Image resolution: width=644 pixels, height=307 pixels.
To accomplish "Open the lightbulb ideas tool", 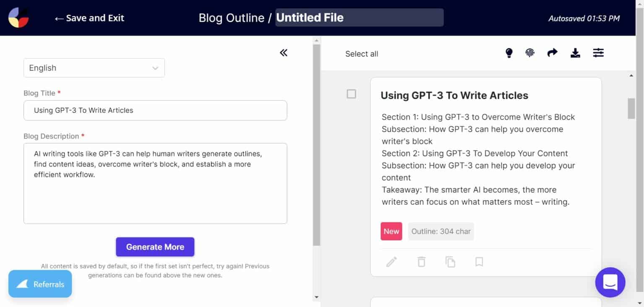I will pyautogui.click(x=509, y=53).
